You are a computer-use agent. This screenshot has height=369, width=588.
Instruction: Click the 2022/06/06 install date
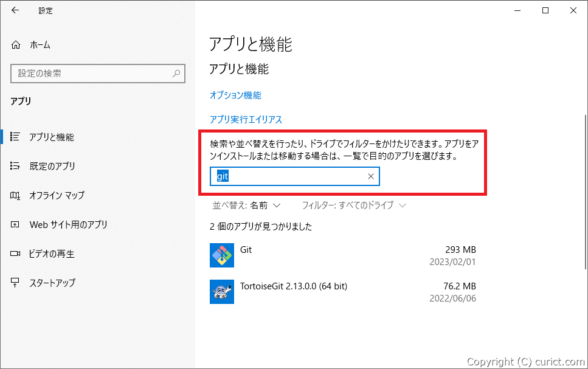(x=452, y=298)
